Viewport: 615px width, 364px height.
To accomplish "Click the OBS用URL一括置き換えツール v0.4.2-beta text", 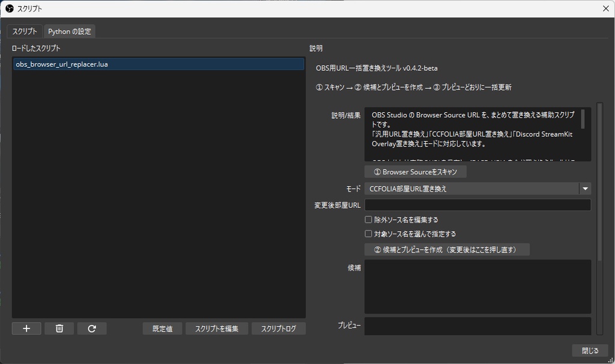I will point(377,68).
